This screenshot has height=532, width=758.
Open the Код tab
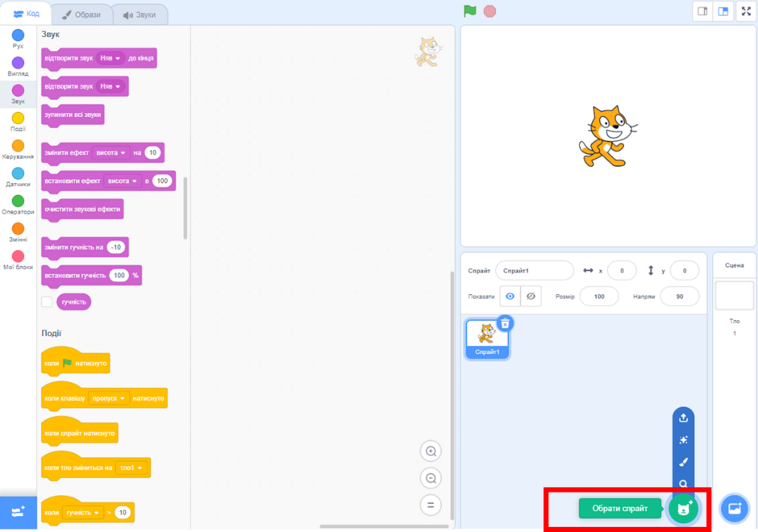point(26,14)
